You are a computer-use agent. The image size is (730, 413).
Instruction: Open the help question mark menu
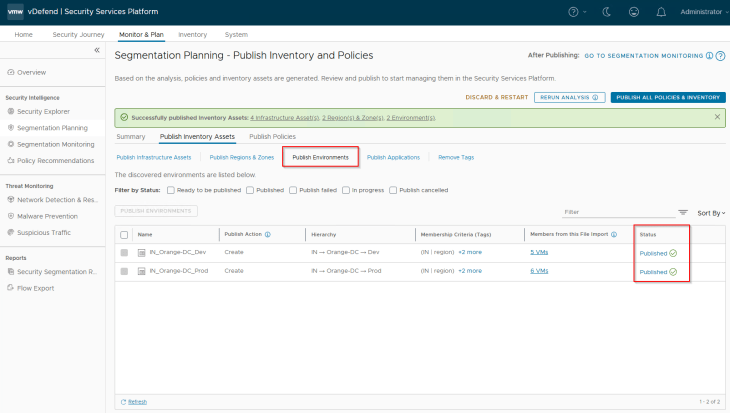pyautogui.click(x=573, y=12)
